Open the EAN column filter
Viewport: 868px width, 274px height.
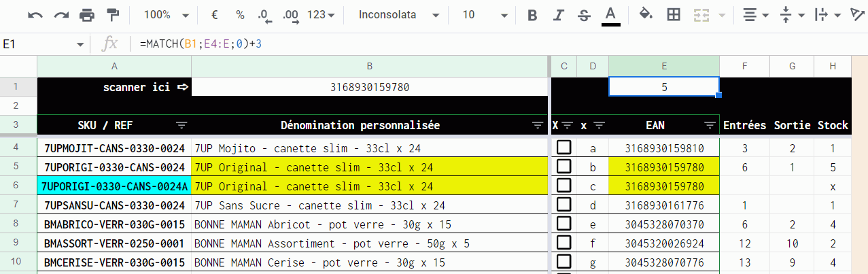[x=710, y=125]
